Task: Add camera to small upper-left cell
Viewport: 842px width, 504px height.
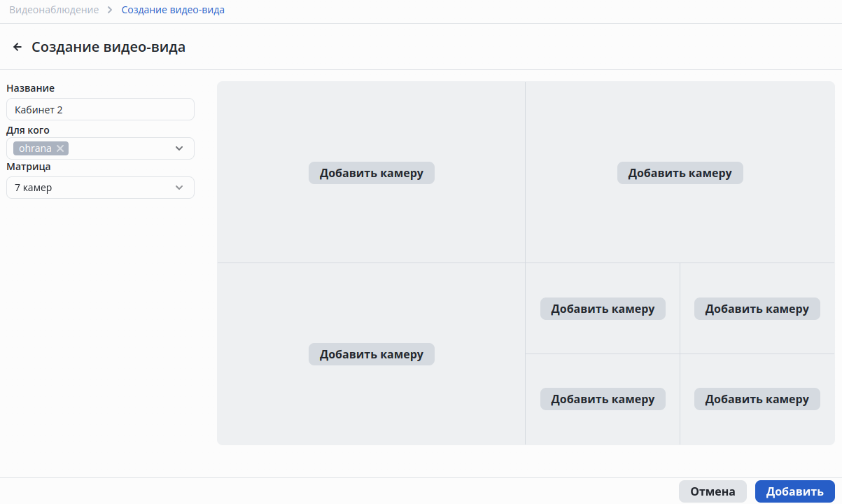Action: pyautogui.click(x=603, y=309)
